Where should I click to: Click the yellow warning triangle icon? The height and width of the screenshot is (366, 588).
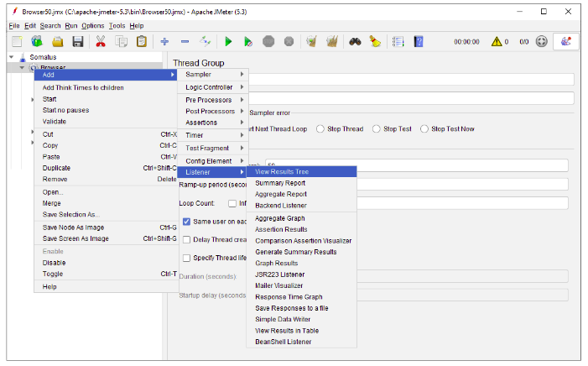497,41
